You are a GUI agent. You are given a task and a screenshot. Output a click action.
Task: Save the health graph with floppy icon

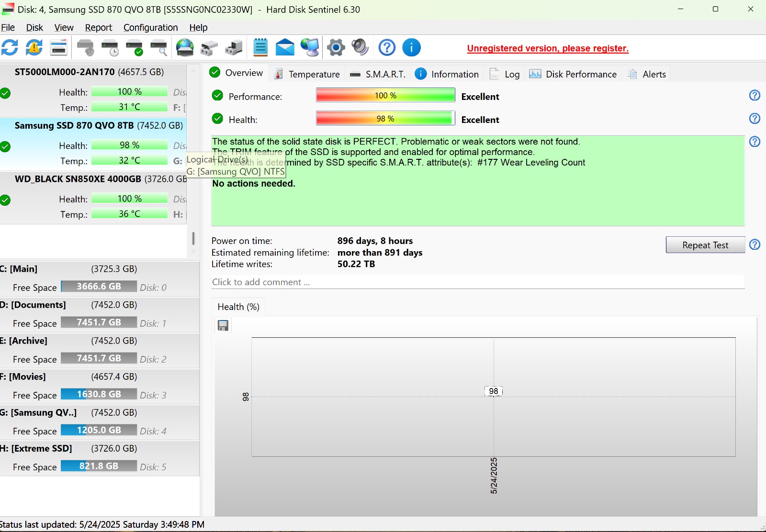tap(223, 325)
